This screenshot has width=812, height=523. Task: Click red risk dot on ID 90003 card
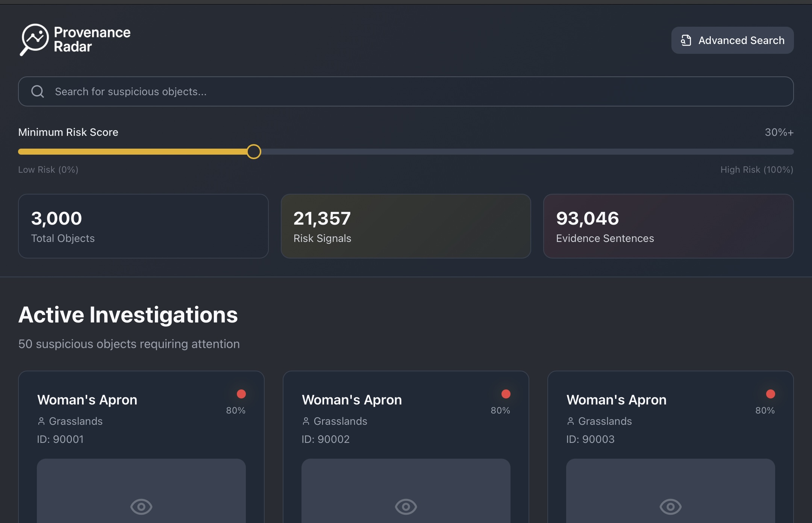[771, 394]
